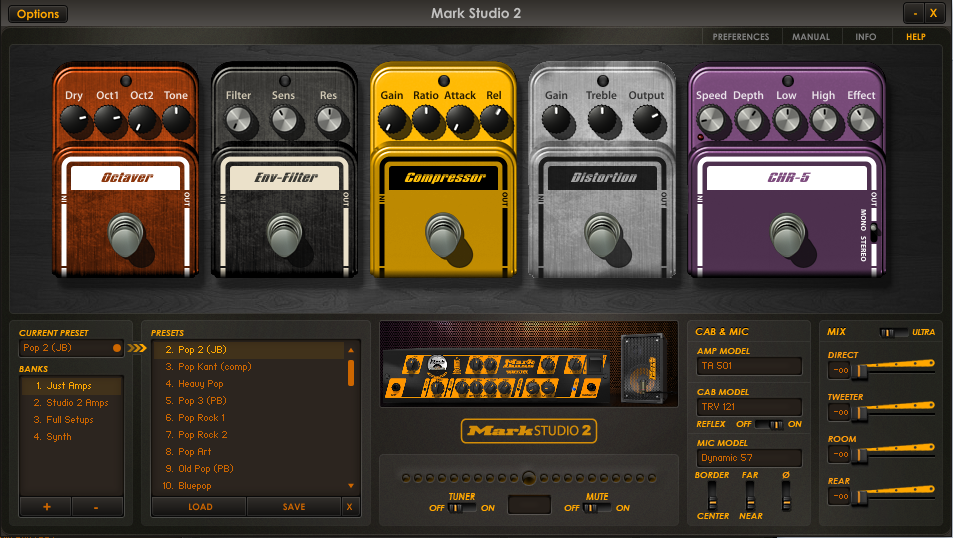Viewport: 953px width, 538px height.
Task: Click the Distortion Treble knob
Action: (x=602, y=121)
